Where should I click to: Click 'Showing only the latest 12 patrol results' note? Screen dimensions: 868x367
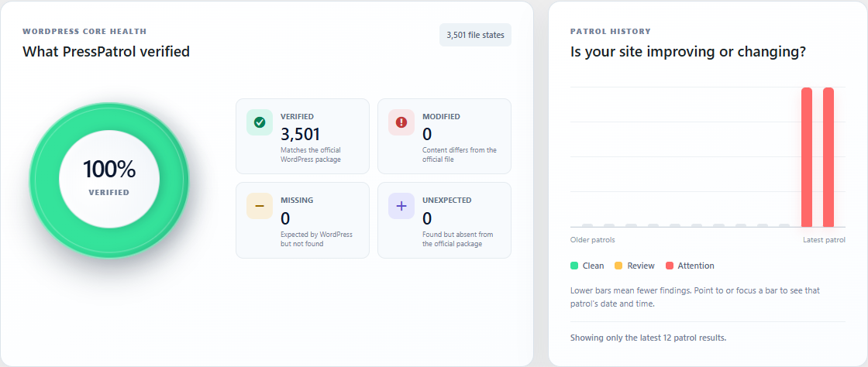coord(648,338)
